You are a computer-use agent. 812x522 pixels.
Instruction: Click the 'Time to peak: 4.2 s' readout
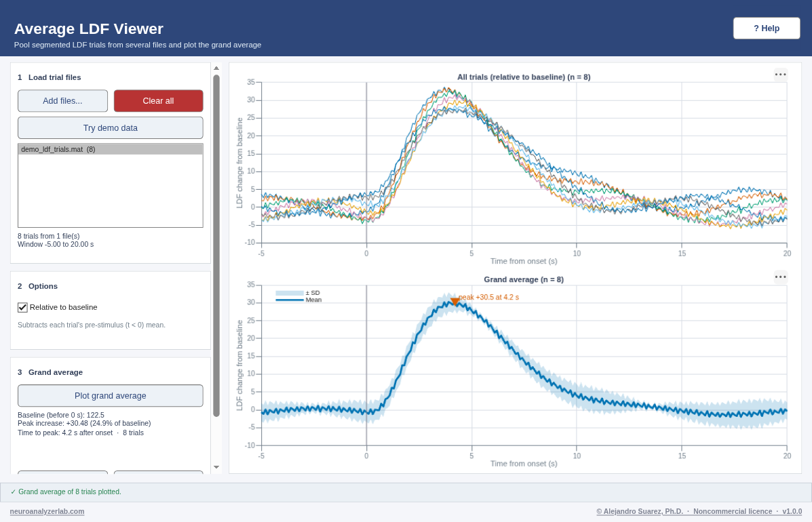tap(80, 433)
